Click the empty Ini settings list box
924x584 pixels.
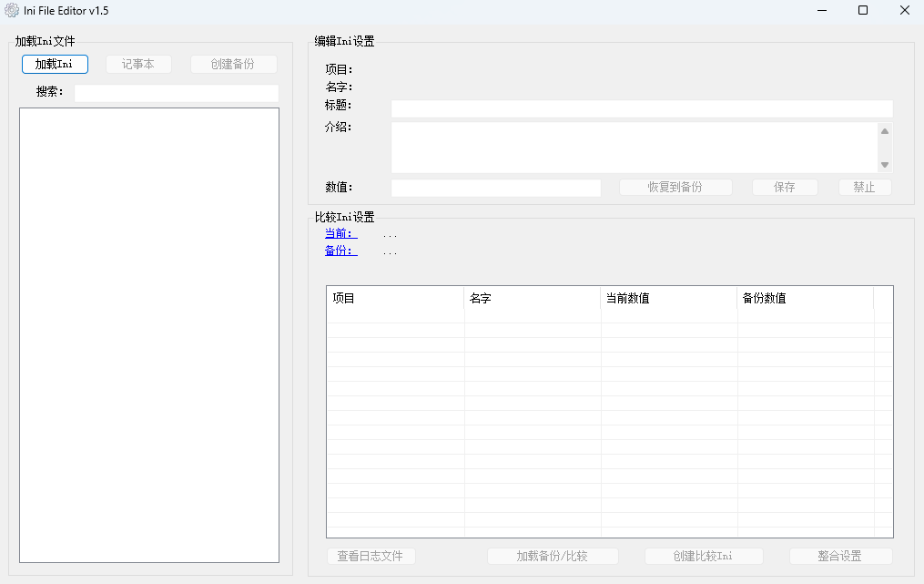tap(149, 335)
